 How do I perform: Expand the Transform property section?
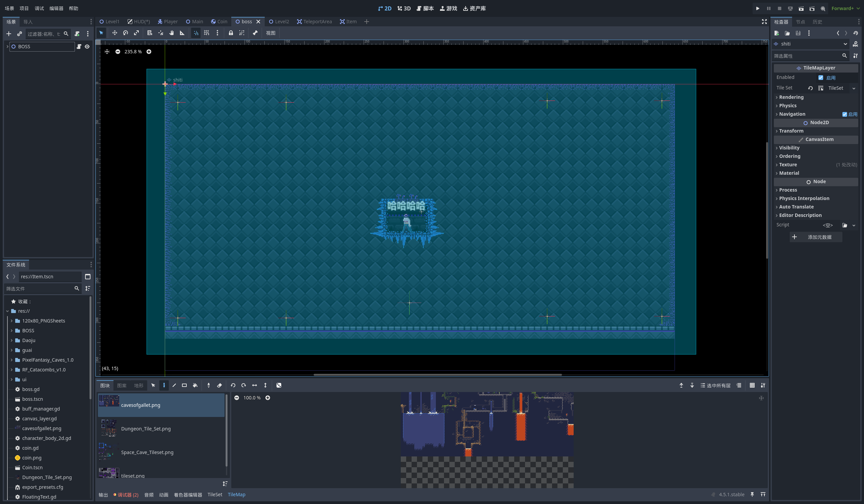[791, 131]
